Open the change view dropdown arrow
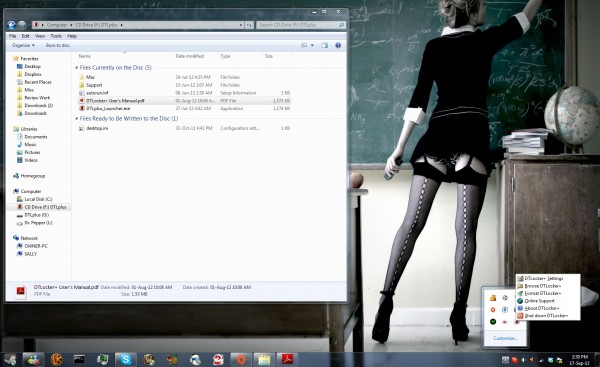This screenshot has height=367, width=600. point(312,46)
